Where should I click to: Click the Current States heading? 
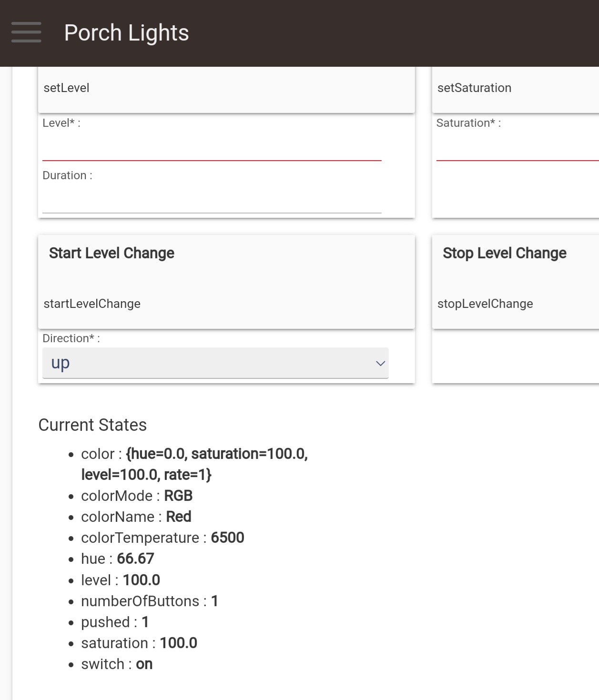coord(92,425)
